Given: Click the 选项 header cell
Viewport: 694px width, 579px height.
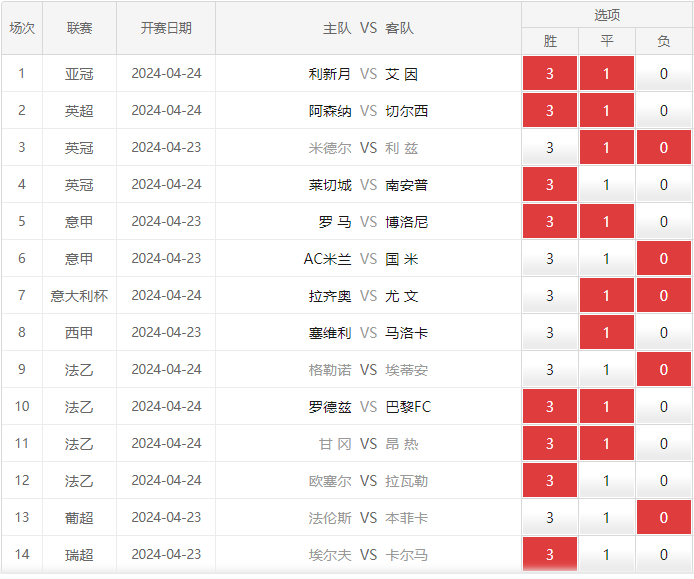Looking at the screenshot, I should click(x=607, y=15).
